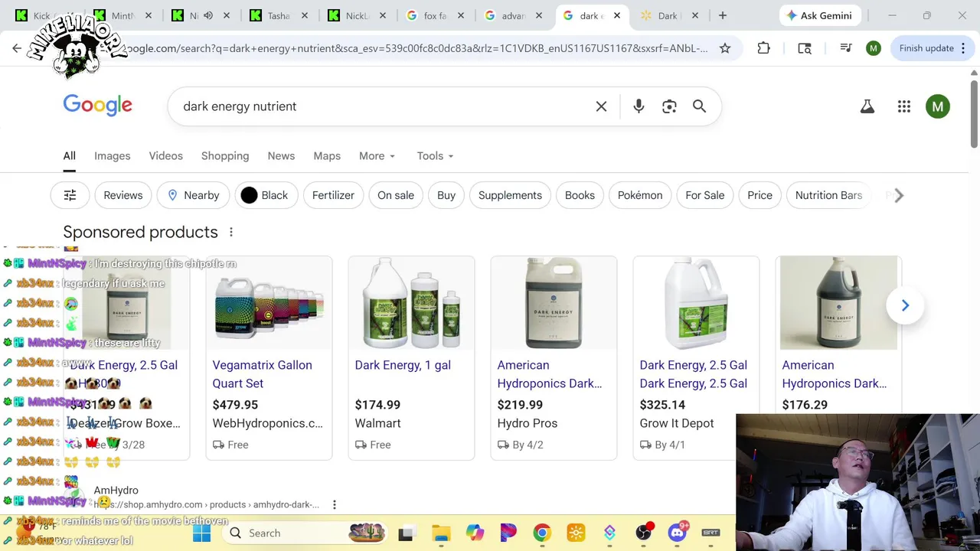Click the Windows taskbar Search box
980x551 pixels.
[x=306, y=533]
